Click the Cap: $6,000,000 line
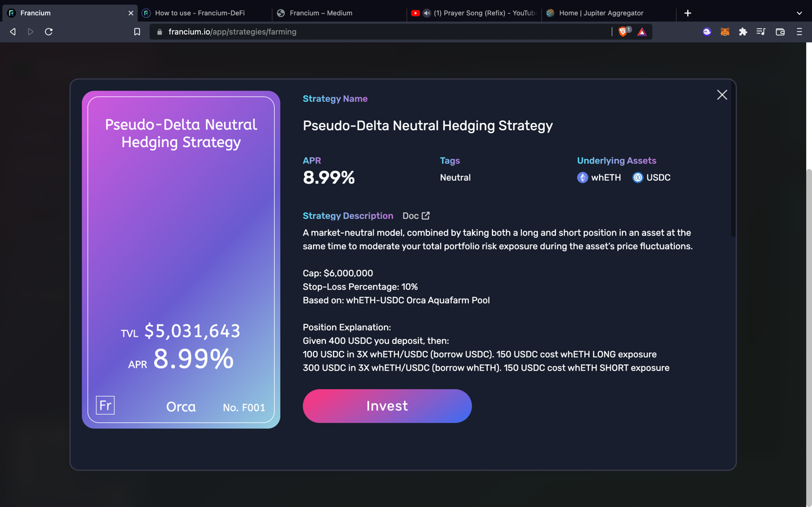The image size is (812, 507). coord(338,273)
